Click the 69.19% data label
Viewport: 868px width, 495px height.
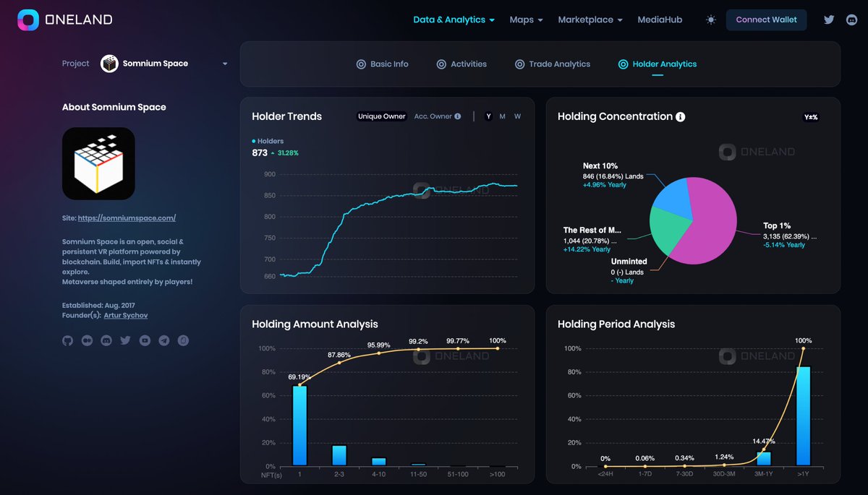[x=300, y=377]
